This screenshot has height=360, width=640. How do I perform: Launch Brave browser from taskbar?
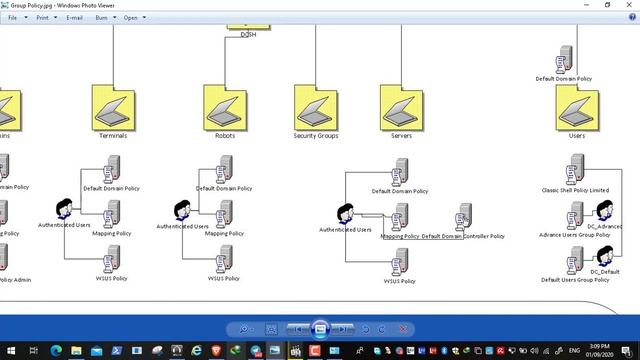coord(216,351)
